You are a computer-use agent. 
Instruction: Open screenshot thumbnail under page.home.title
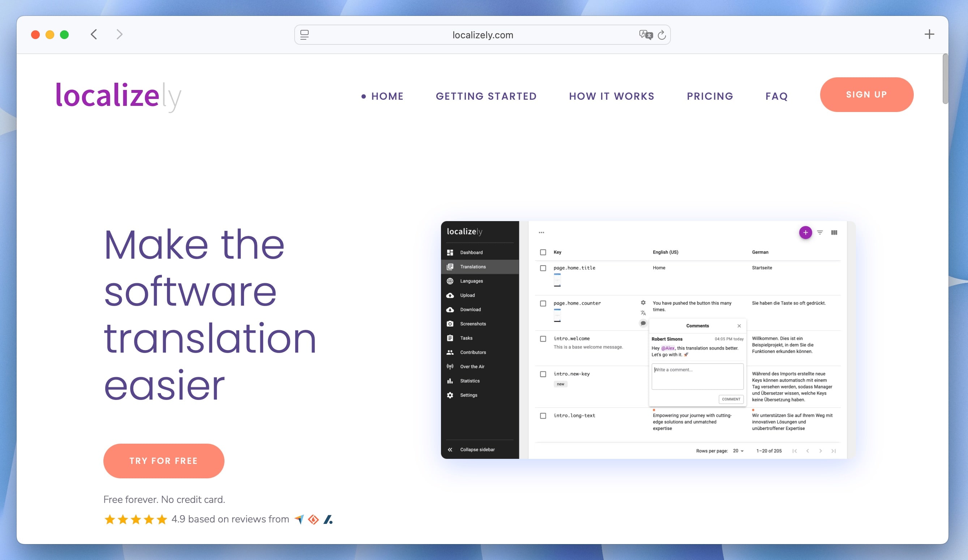click(x=557, y=280)
